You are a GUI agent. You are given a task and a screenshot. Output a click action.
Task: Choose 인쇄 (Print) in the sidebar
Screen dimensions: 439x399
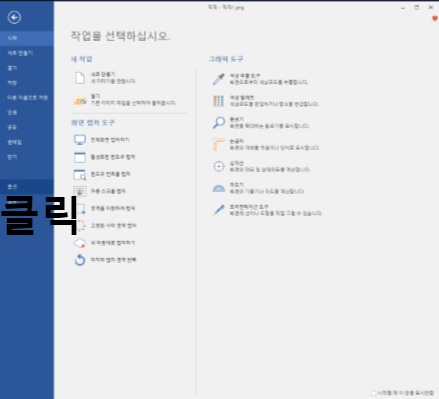[27, 112]
